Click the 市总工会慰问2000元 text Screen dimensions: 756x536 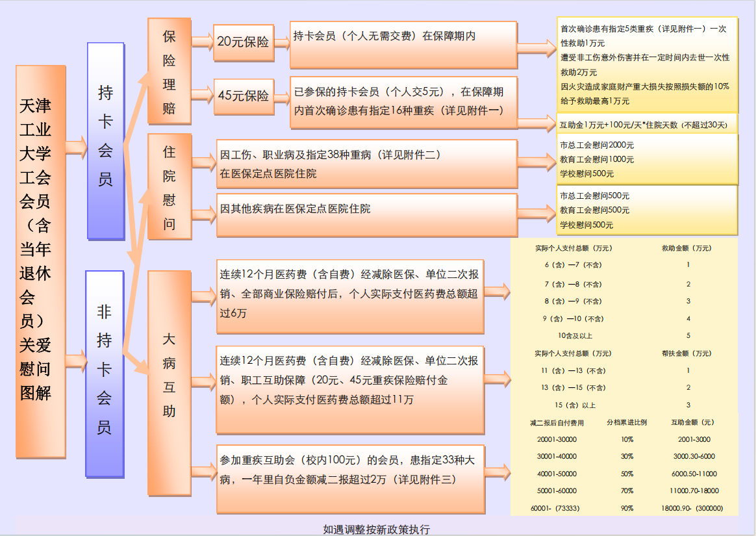tap(597, 145)
